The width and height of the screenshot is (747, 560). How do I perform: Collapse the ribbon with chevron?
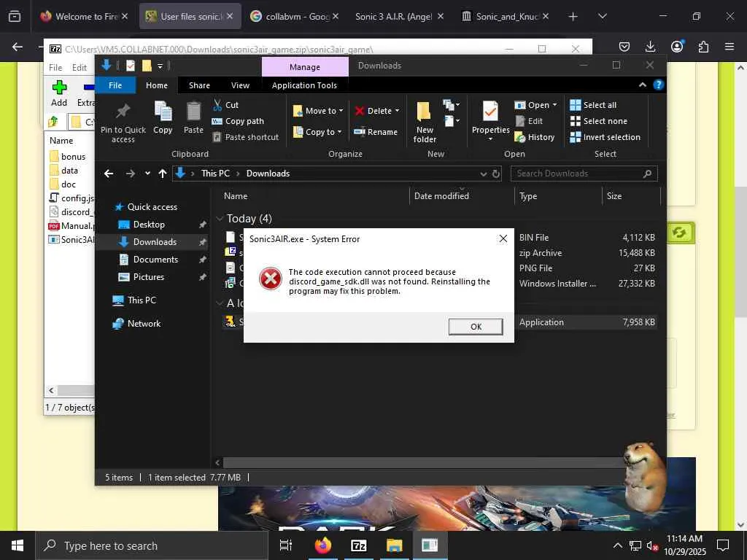642,85
